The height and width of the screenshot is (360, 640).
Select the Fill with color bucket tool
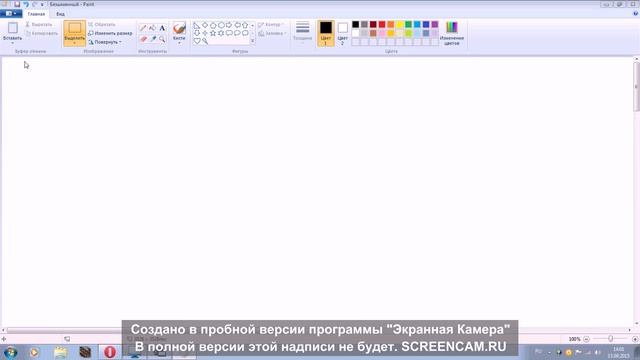click(153, 28)
